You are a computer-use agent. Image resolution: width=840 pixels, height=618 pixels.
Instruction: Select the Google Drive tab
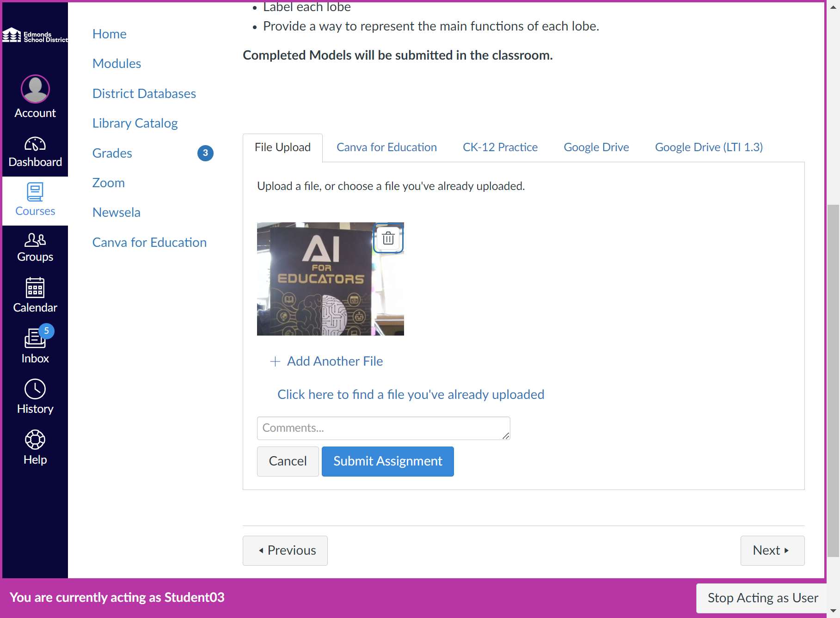click(x=596, y=147)
